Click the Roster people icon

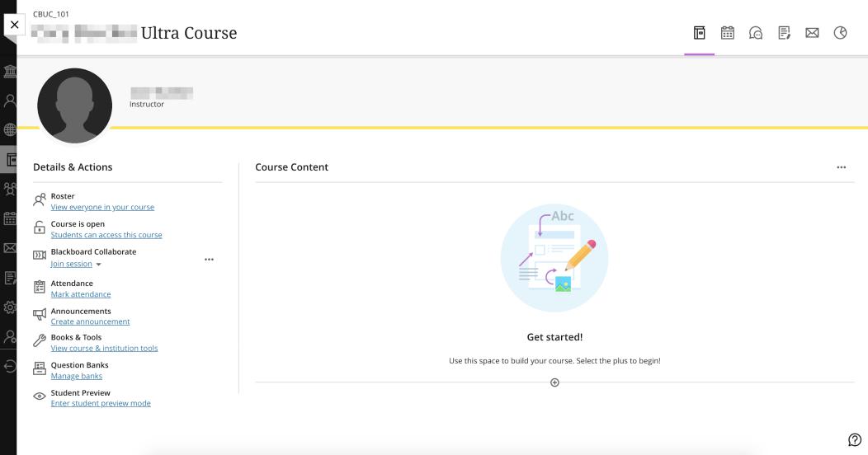(40, 199)
